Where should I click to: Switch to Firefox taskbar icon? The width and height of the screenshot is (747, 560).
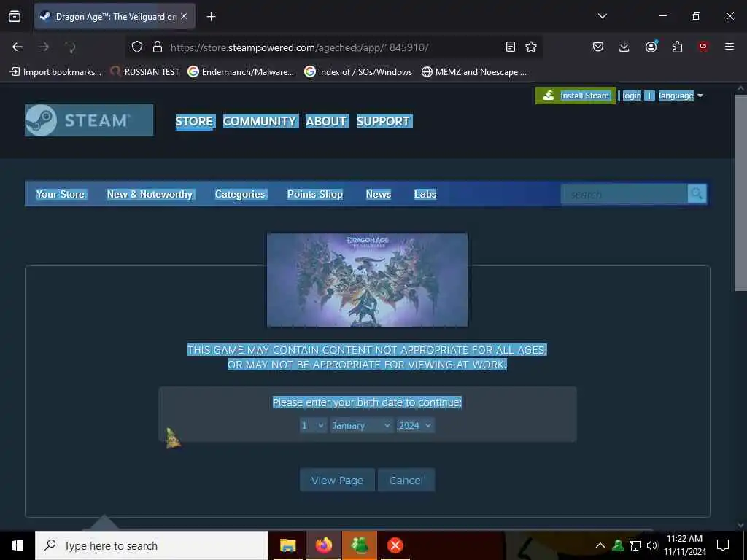[x=323, y=545]
